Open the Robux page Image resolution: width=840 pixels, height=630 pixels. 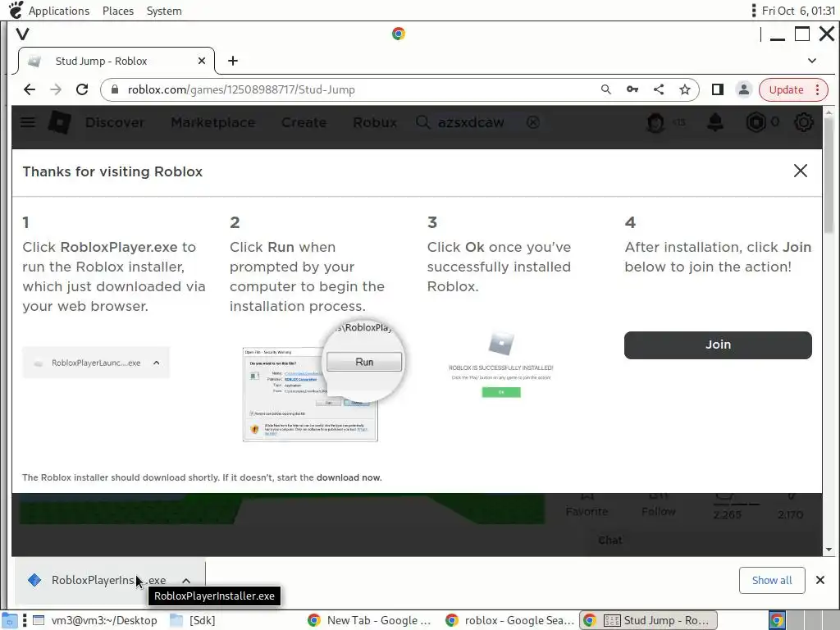point(374,122)
